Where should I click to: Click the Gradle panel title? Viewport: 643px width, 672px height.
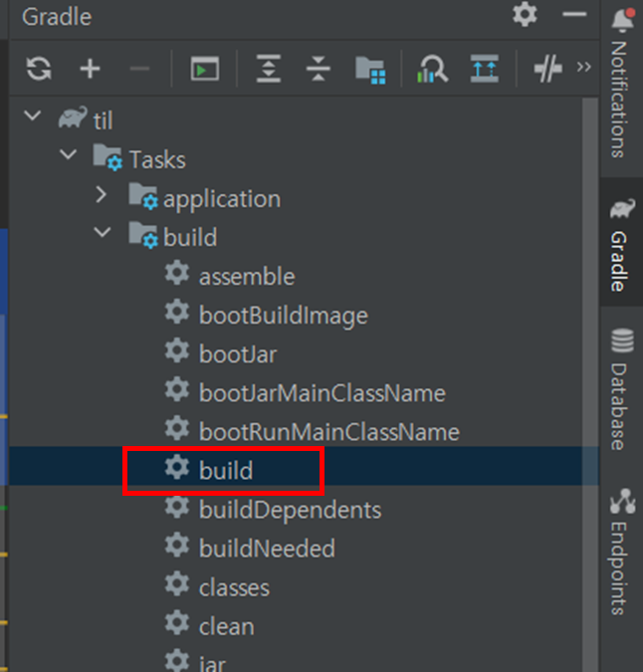57,17
